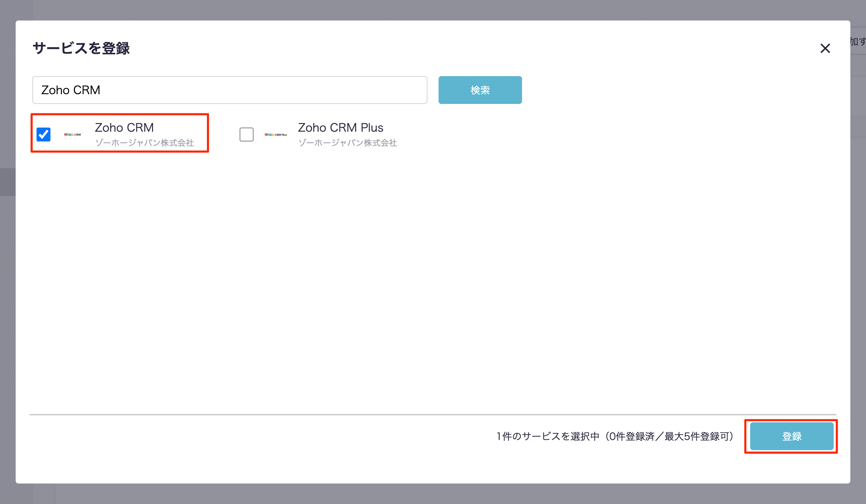Check the Zoho CRM Plus checkbox

246,135
